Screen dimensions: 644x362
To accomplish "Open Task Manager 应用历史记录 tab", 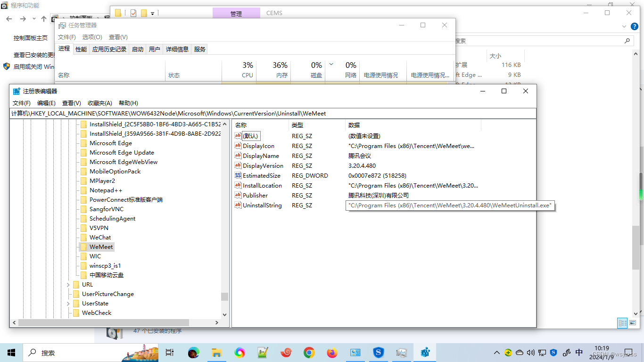I will point(109,49).
